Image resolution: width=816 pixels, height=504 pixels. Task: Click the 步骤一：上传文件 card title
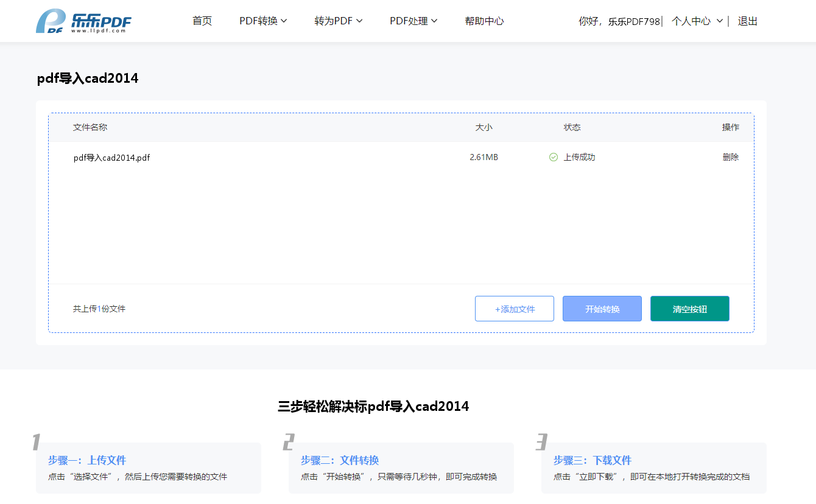[87, 460]
